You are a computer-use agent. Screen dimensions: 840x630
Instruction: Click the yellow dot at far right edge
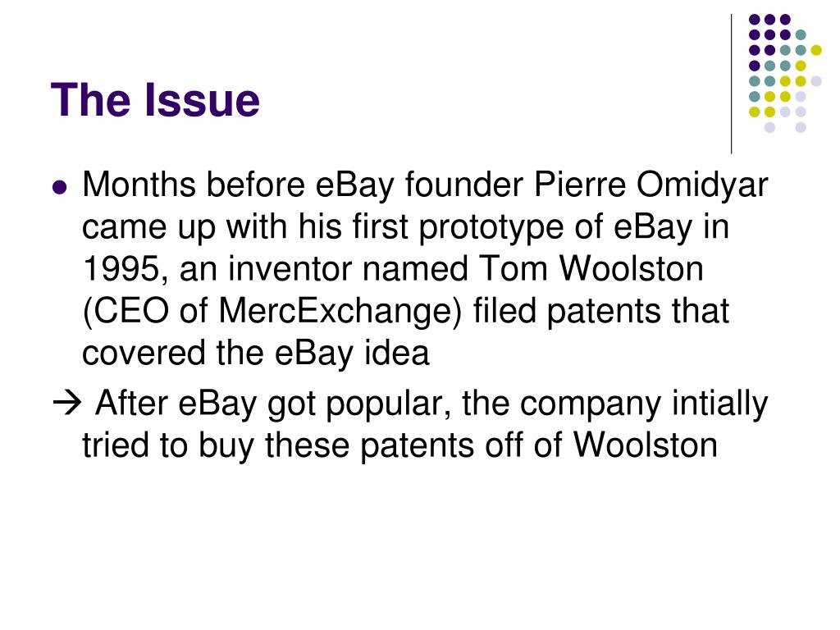point(816,50)
